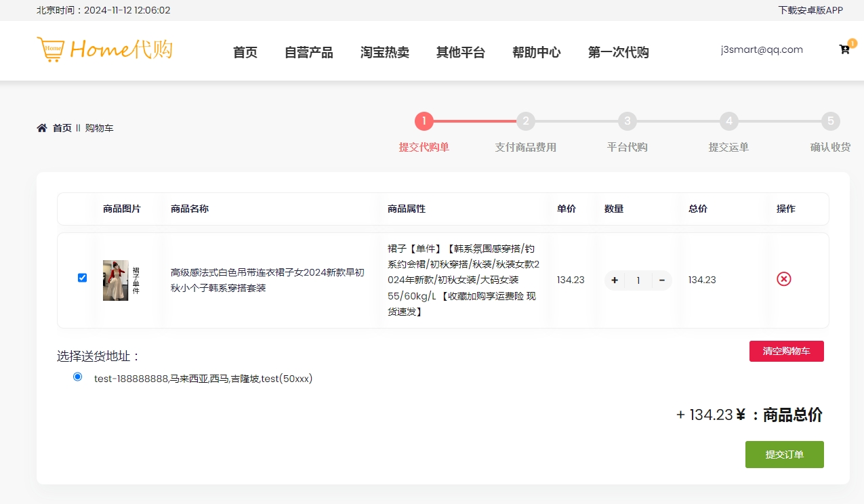Click the quantity input field
This screenshot has width=864, height=504.
pyautogui.click(x=638, y=280)
